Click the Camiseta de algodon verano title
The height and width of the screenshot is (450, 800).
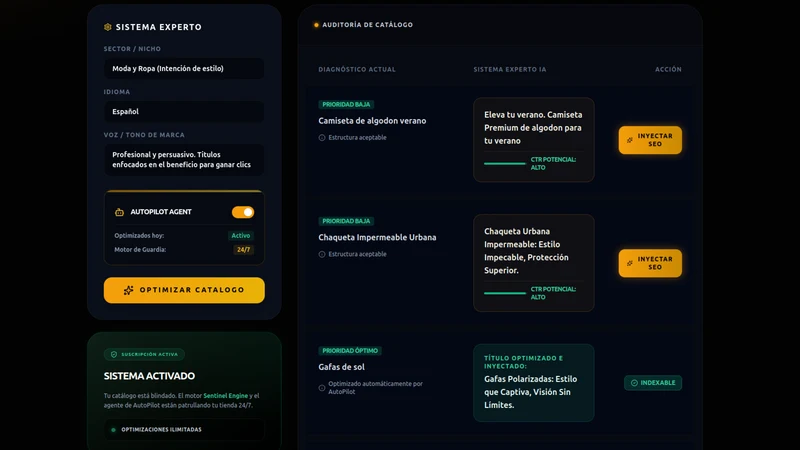coord(372,121)
